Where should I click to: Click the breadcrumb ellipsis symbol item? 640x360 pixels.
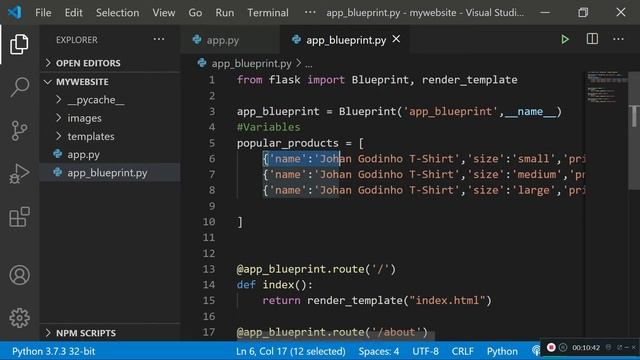309,64
